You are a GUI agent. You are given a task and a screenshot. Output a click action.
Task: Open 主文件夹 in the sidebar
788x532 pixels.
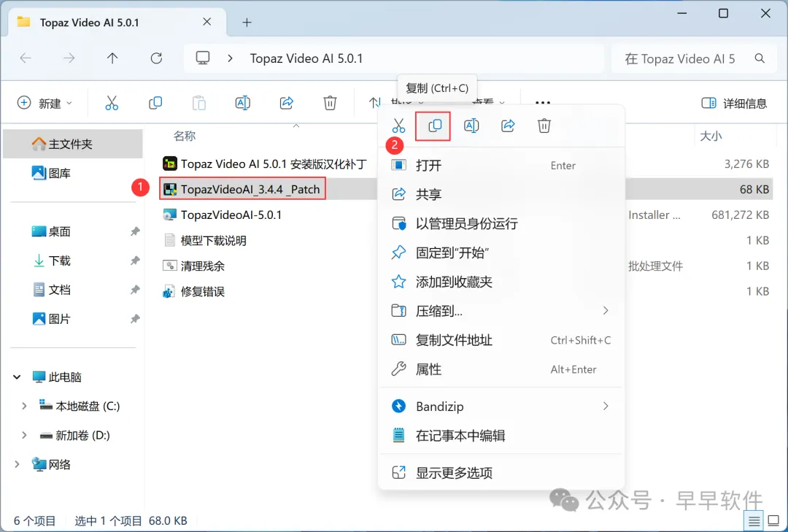[x=73, y=144]
